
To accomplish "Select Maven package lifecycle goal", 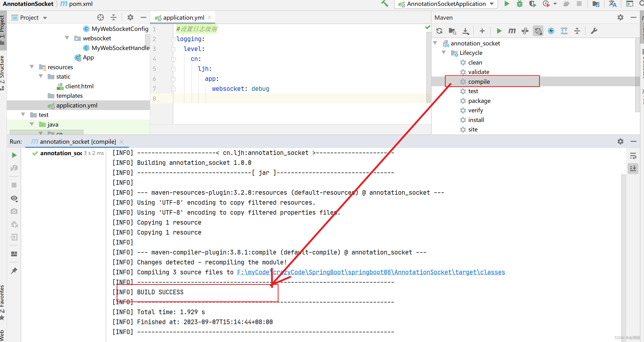I will pos(479,101).
